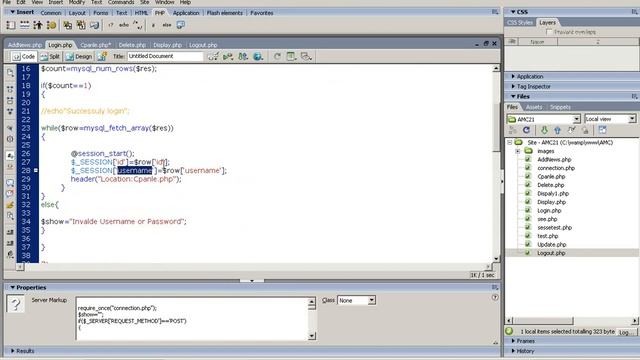Expand the History panel

tap(513, 351)
